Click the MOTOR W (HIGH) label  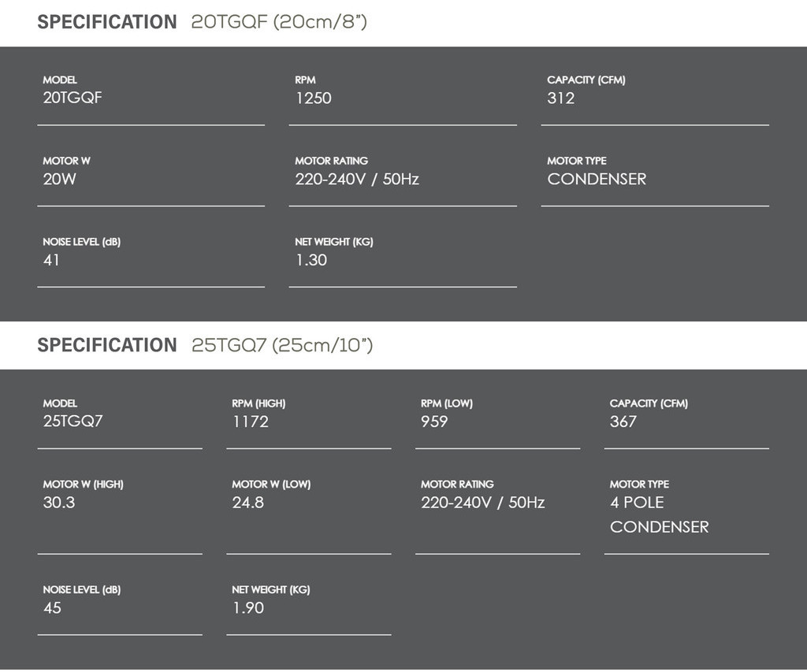pos(83,485)
